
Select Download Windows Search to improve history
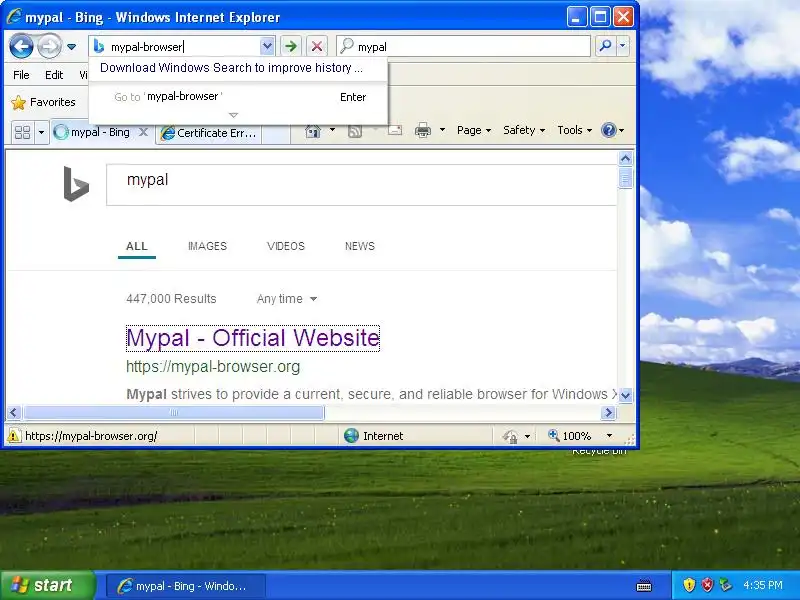point(232,68)
